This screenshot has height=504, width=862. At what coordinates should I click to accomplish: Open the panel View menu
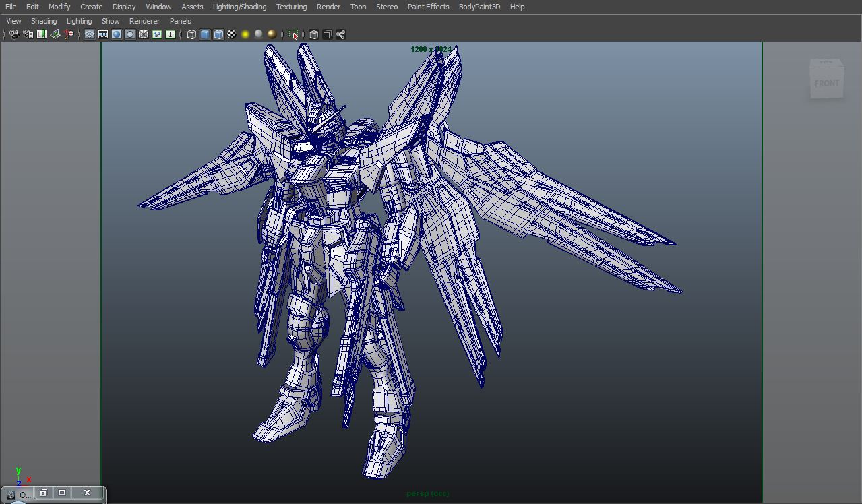pos(13,21)
